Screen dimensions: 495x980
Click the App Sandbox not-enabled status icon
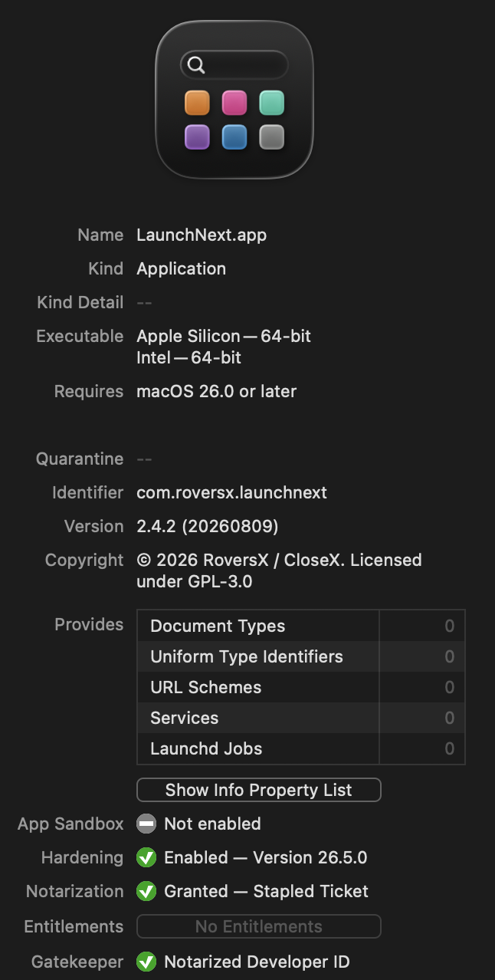tap(146, 824)
